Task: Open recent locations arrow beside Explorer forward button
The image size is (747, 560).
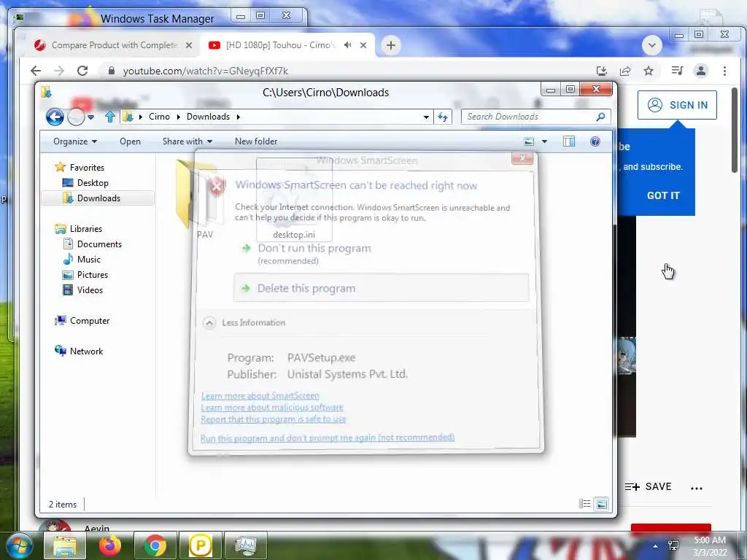Action: [x=91, y=117]
